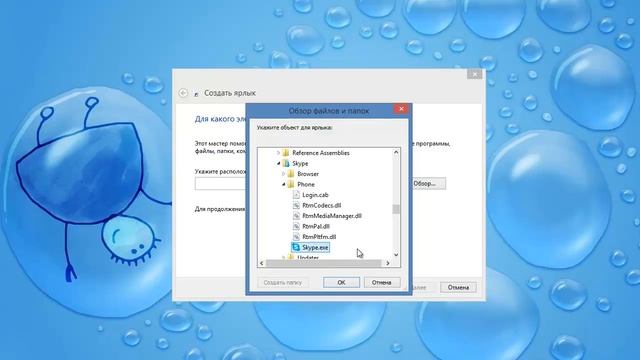Click Отмена in the Create Shortcut wizard
This screenshot has width=640, height=360.
458,287
